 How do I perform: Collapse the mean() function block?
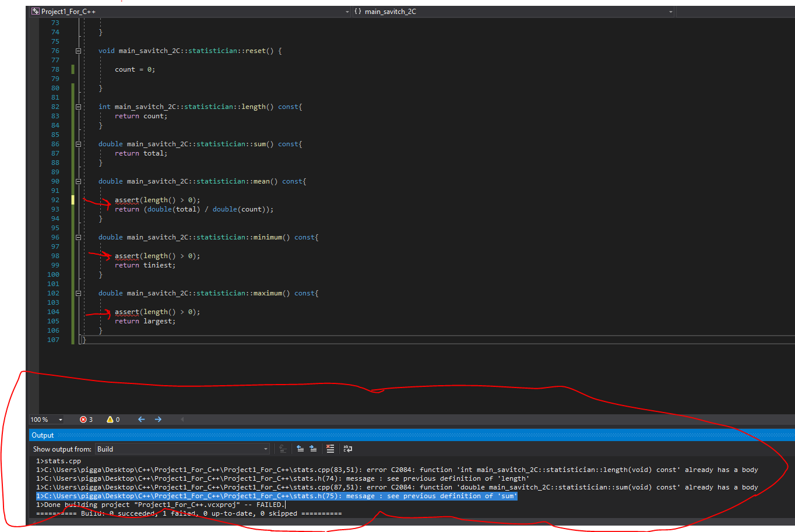(x=78, y=181)
